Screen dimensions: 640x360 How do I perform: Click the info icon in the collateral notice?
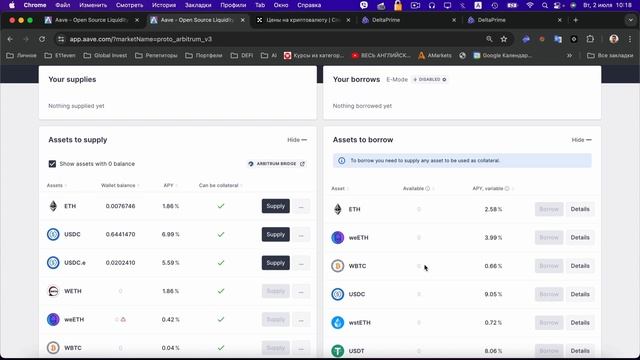click(342, 160)
